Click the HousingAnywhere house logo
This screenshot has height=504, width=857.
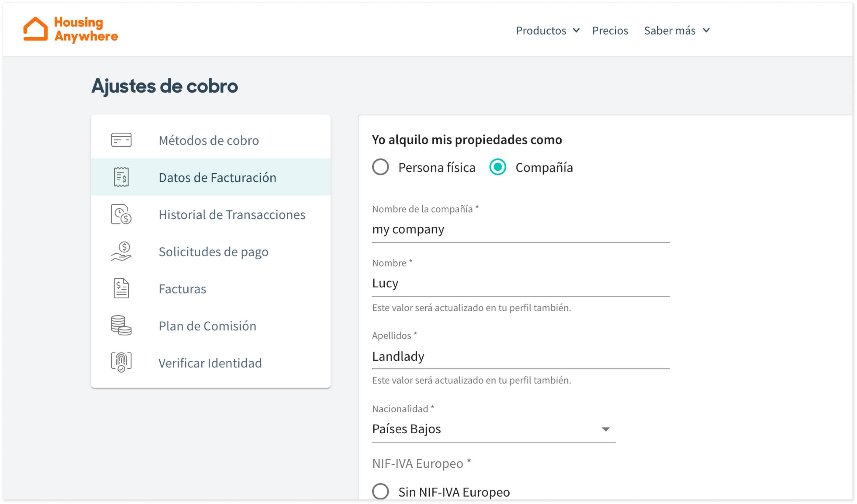point(36,29)
